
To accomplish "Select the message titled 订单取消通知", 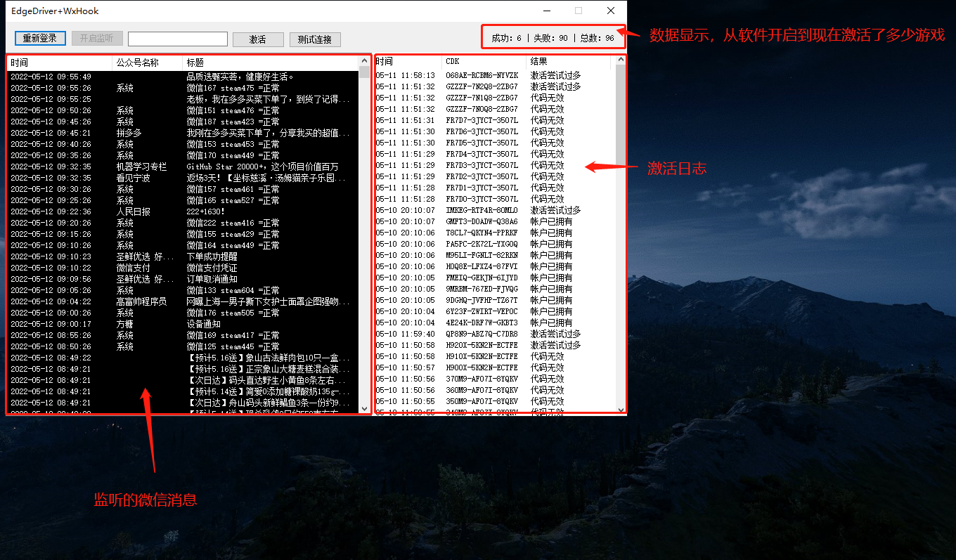I will pyautogui.click(x=183, y=279).
